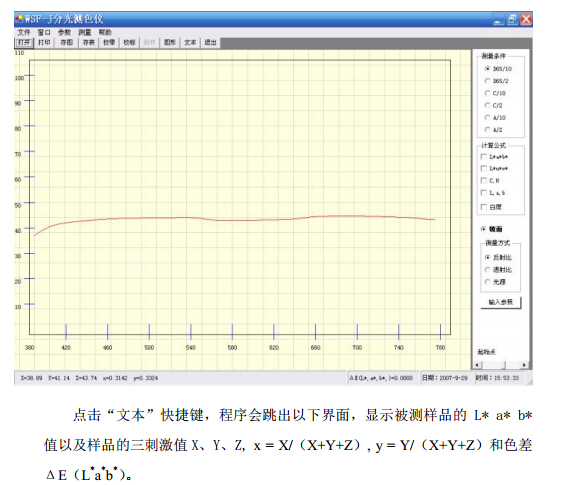Open the 参数 (Parameters) menu

point(64,33)
